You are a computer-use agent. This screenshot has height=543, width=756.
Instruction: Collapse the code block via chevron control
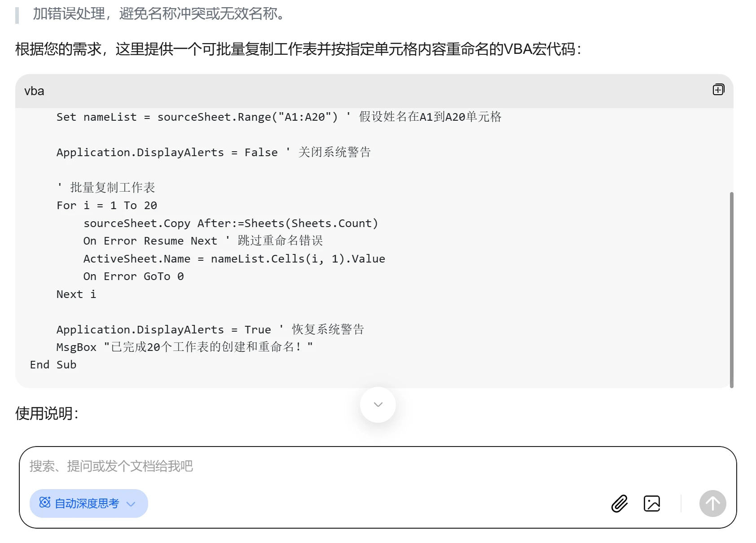pos(378,404)
